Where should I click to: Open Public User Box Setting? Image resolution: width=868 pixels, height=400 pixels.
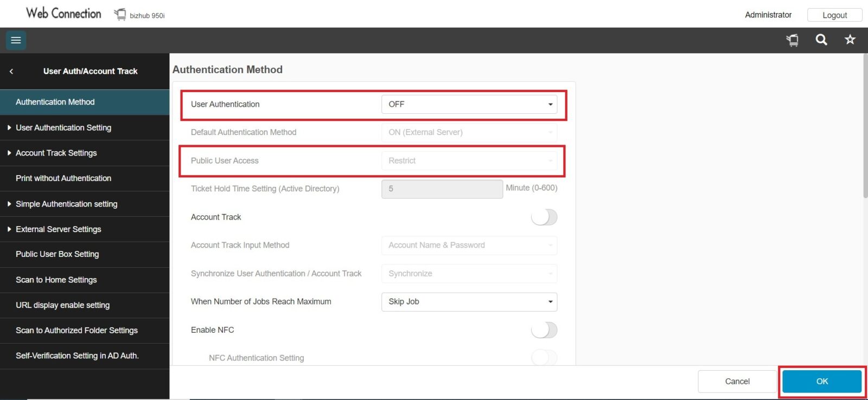(x=58, y=254)
